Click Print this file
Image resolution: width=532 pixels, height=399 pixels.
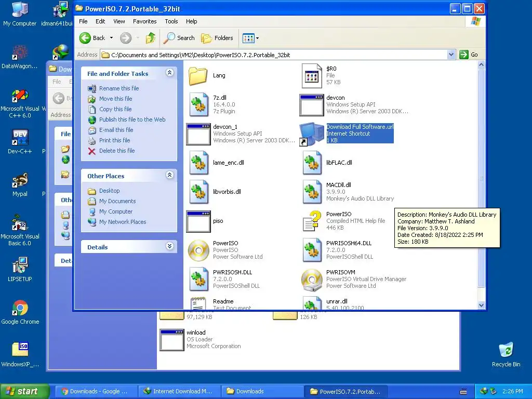[x=115, y=140]
